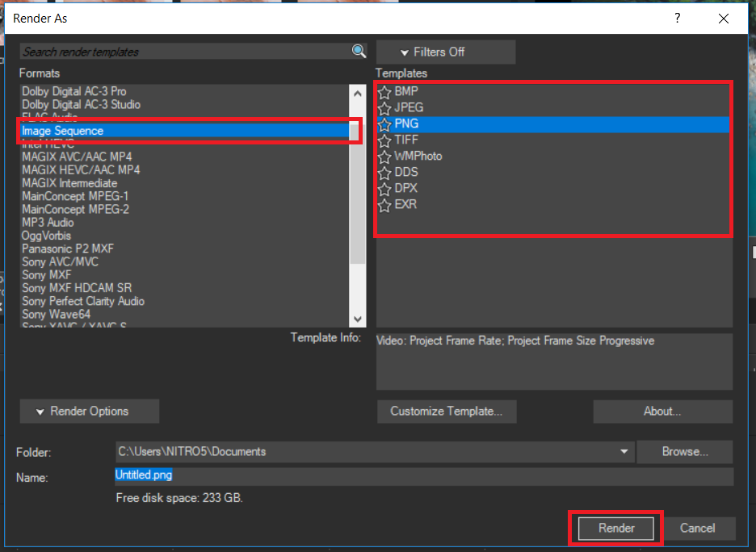
Task: Select MP3 Audio format
Action: point(185,223)
